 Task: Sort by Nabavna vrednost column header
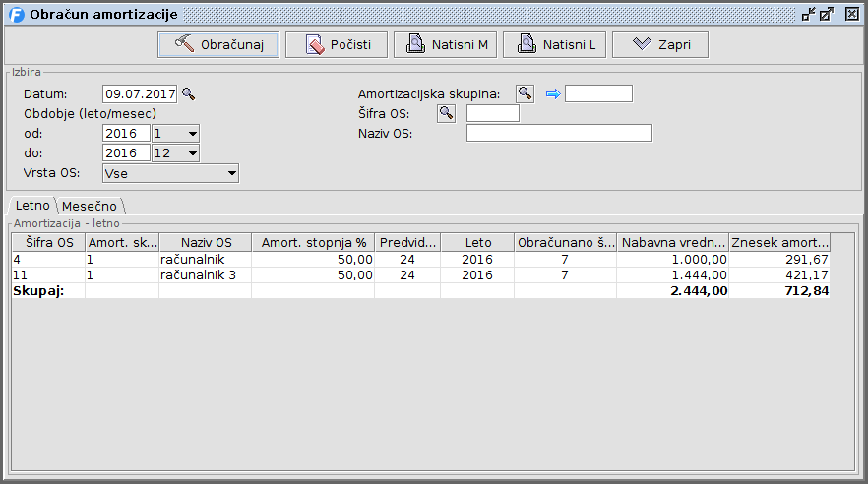672,242
